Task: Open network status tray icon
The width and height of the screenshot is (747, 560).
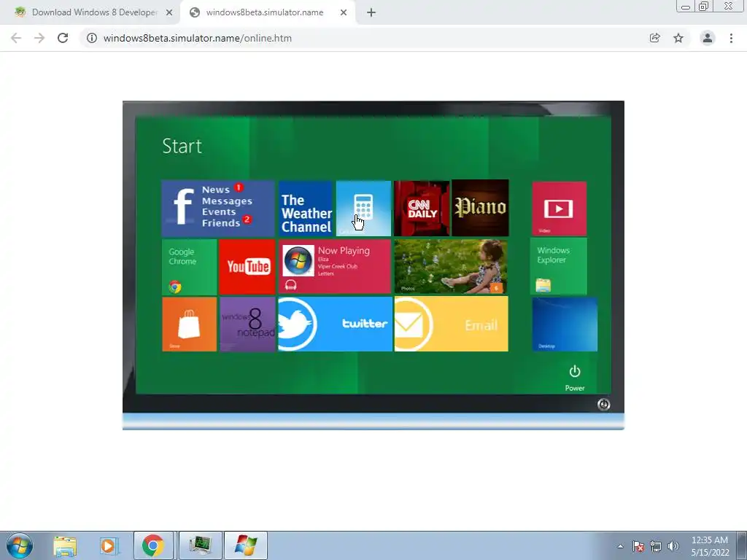Action: point(656,546)
